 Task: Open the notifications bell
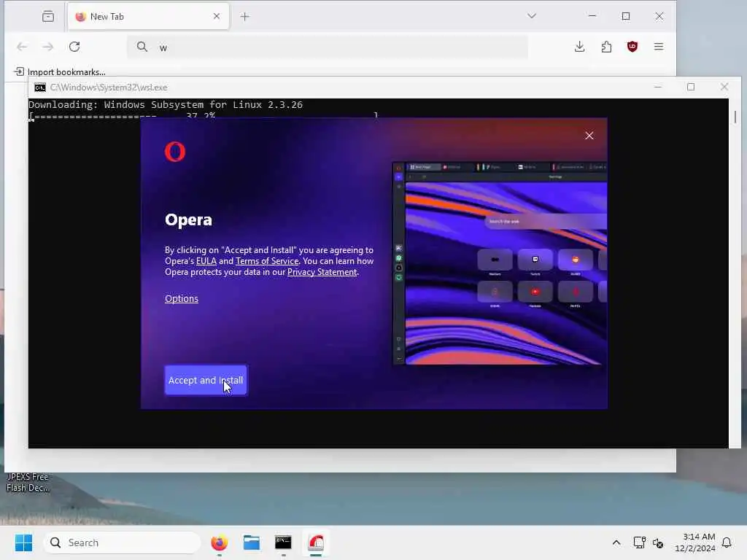[727, 542]
